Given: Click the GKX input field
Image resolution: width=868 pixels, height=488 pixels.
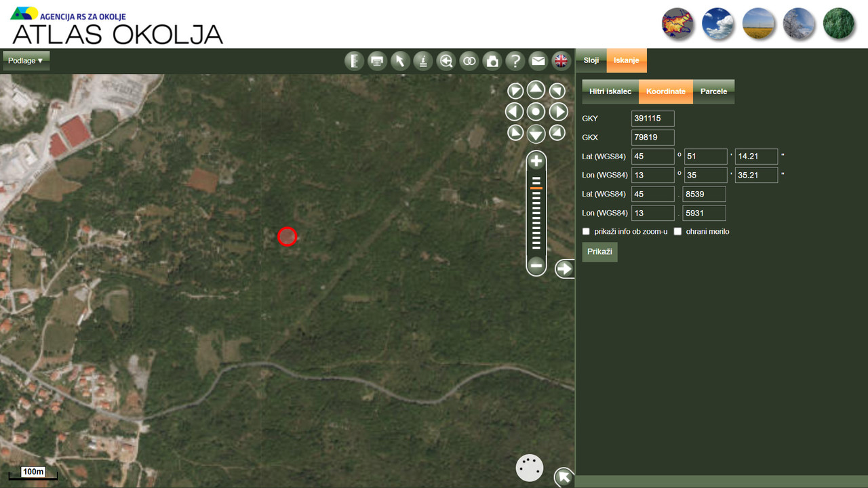Looking at the screenshot, I should [x=653, y=138].
